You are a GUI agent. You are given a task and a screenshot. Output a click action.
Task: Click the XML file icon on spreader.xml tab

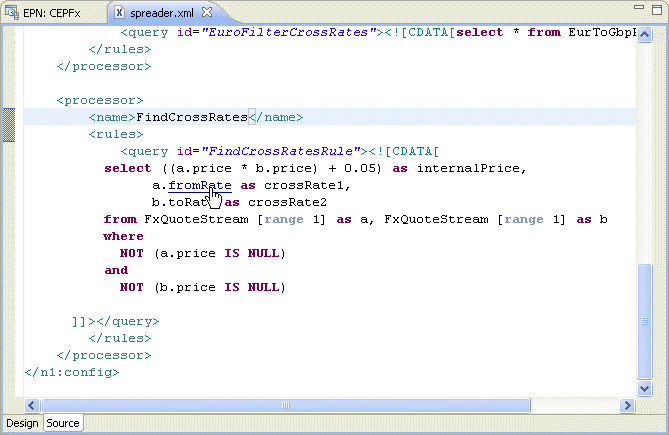120,13
